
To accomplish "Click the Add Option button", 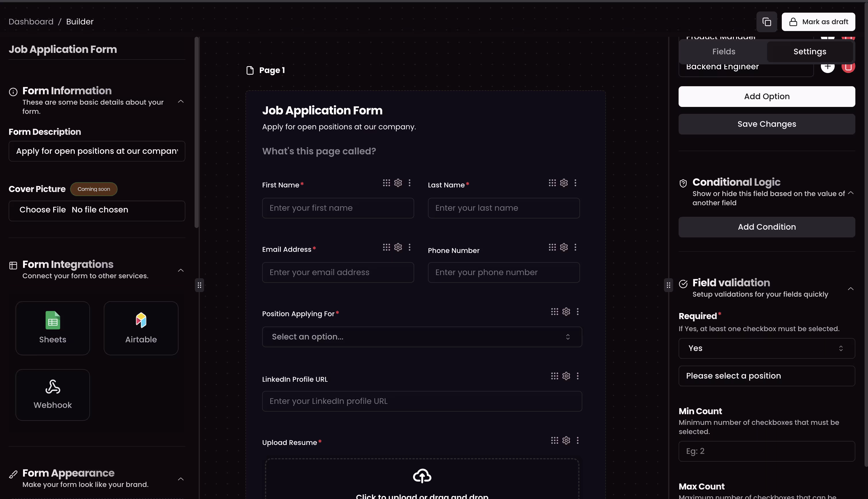I will (x=767, y=97).
